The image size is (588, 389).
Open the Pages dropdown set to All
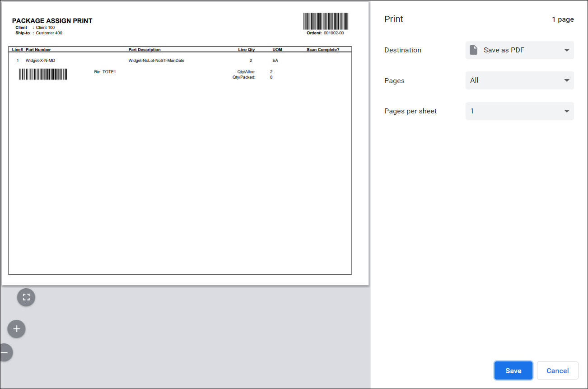(x=519, y=80)
